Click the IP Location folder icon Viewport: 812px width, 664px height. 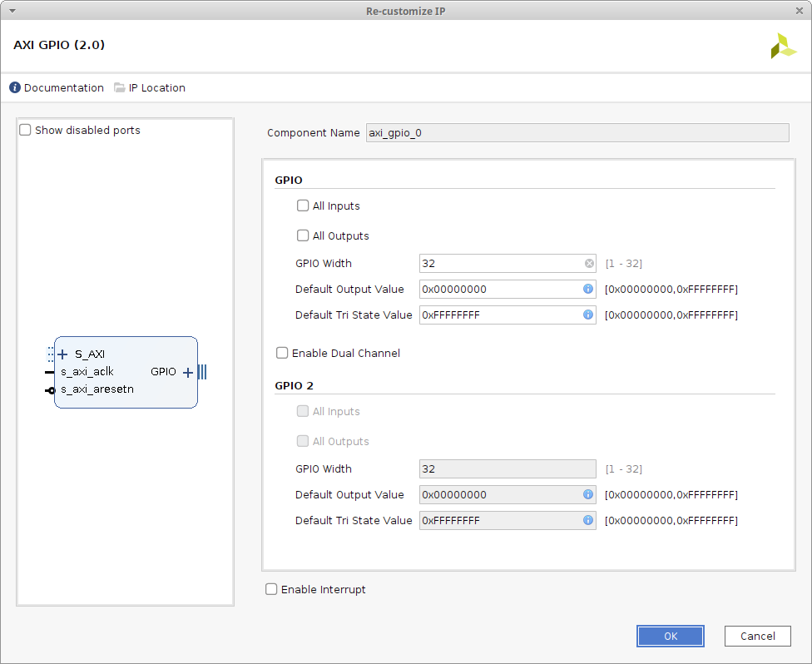[120, 88]
